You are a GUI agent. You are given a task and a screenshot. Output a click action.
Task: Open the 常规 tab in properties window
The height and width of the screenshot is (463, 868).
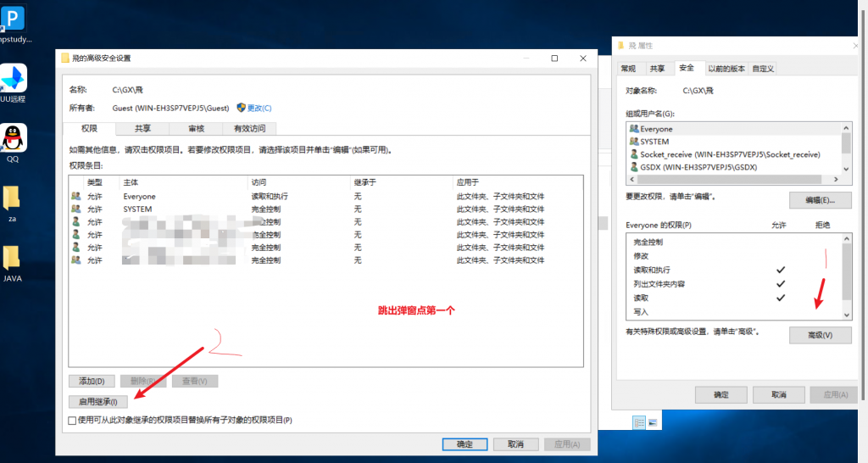pos(628,69)
